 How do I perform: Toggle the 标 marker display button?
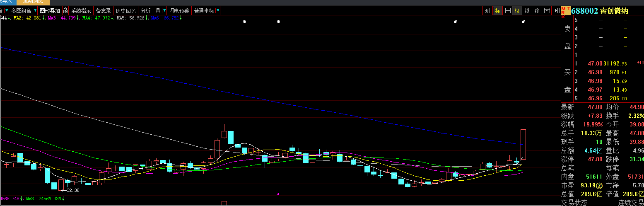(497, 11)
